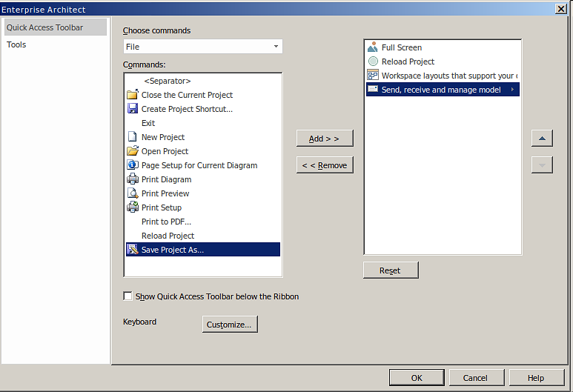Click the Print Preview magnifier icon

[133, 193]
